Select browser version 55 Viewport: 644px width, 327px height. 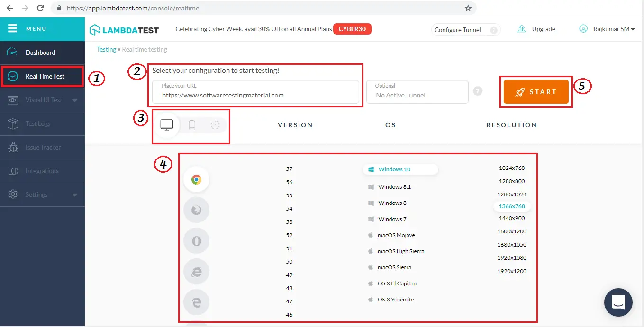point(290,195)
